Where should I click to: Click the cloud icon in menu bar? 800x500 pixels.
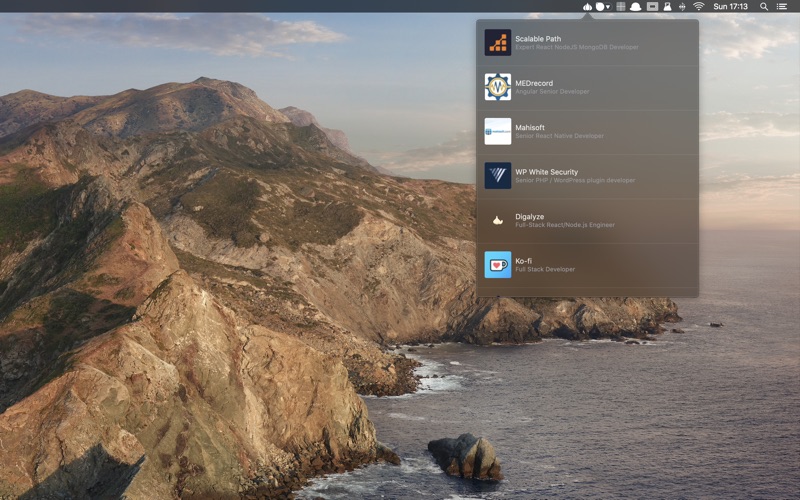click(636, 6)
